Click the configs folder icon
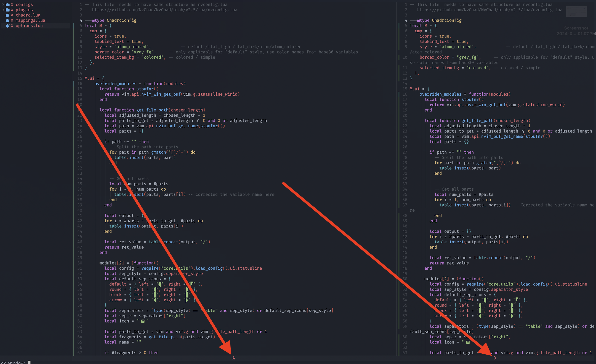The width and height of the screenshot is (596, 364). [7, 5]
